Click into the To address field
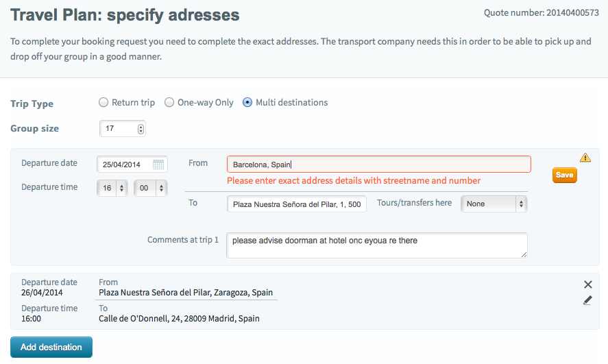 297,204
